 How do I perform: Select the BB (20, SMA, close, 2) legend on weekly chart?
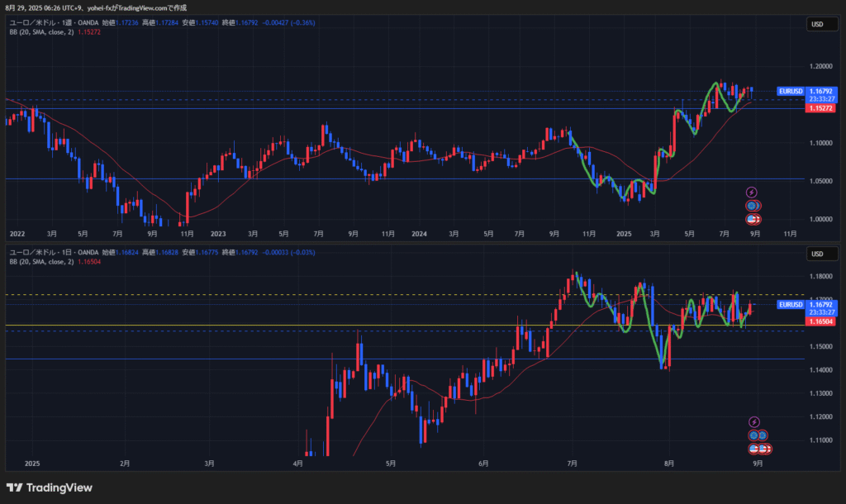41,32
